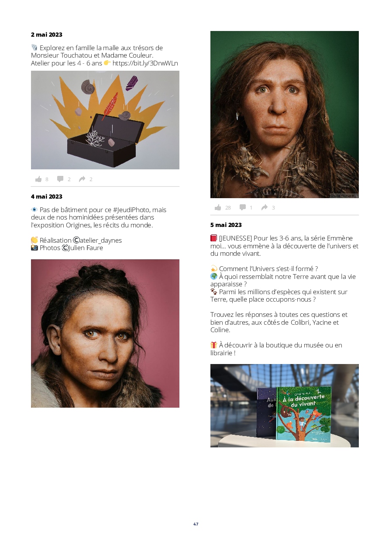Viewport: 392px width, 536px height.
Task: Click the 2 mai 2023 date heading
Action: (47, 34)
